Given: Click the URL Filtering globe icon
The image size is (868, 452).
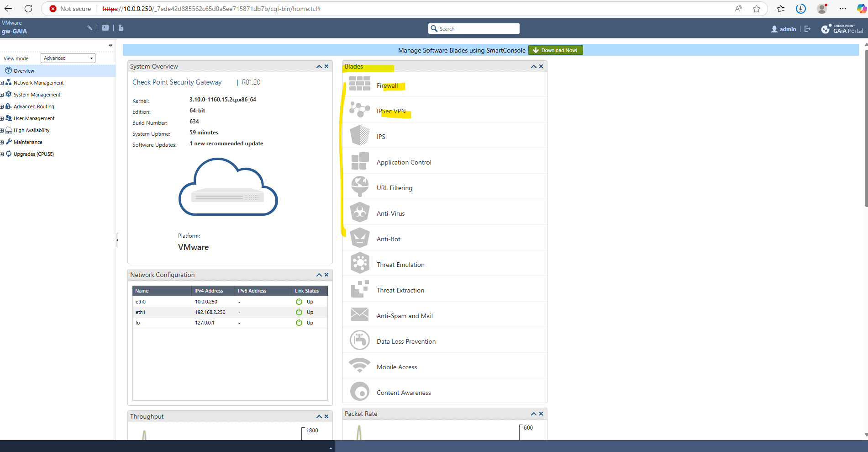Looking at the screenshot, I should click(360, 186).
